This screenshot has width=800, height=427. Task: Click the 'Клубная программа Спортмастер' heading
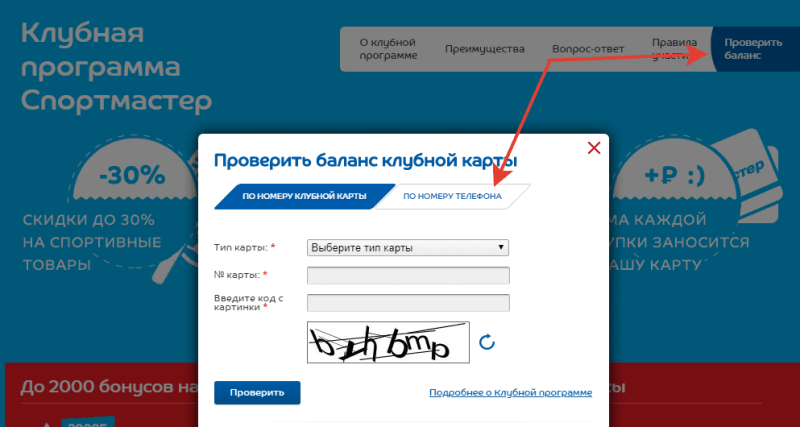116,68
